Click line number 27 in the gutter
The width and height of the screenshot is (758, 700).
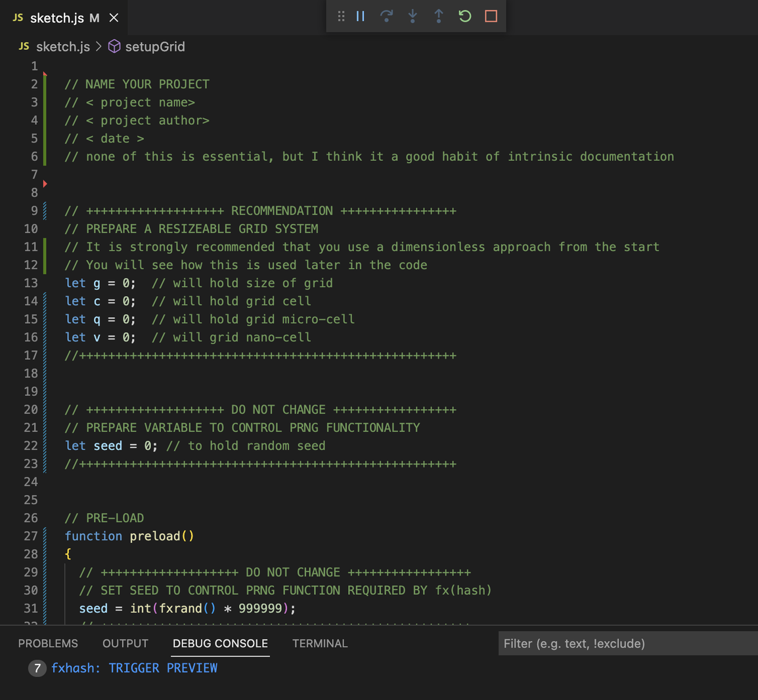31,536
